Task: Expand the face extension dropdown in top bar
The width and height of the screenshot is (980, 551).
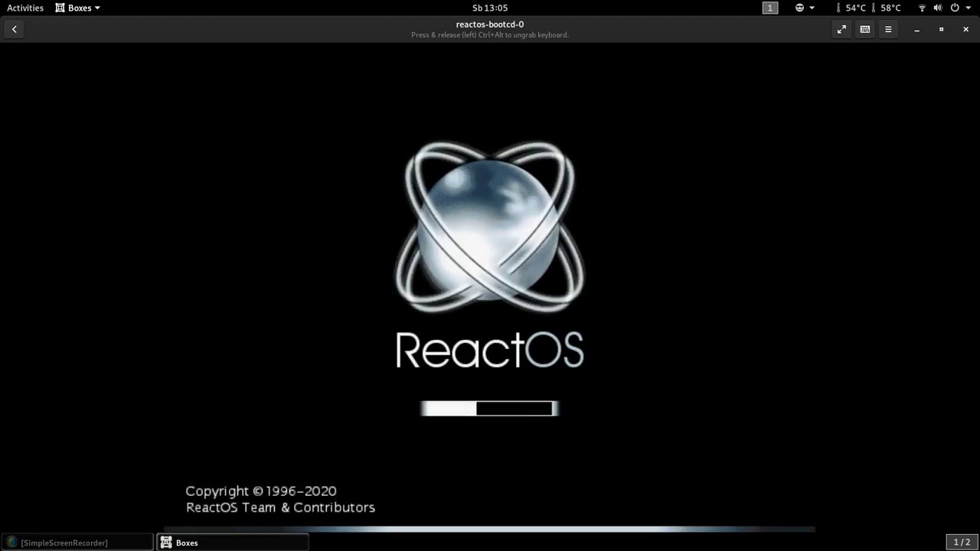Action: (x=805, y=8)
